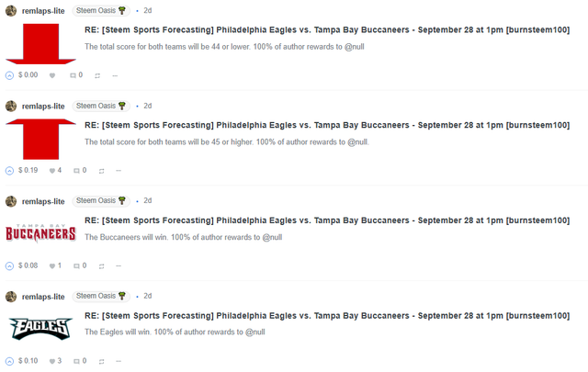Upvote the '44 or lower' prediction post
The image size is (588, 372).
click(10, 75)
